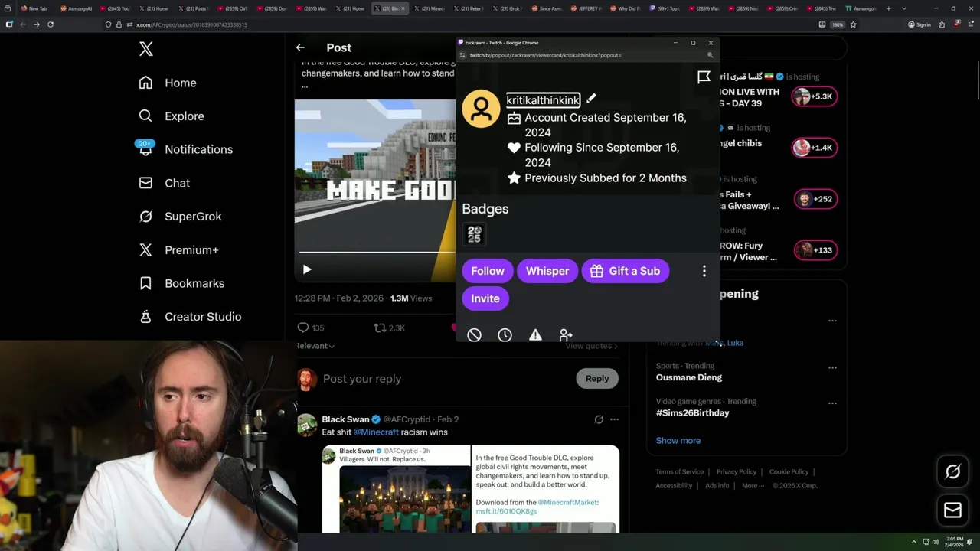Open Notifications in X sidebar

(x=185, y=149)
